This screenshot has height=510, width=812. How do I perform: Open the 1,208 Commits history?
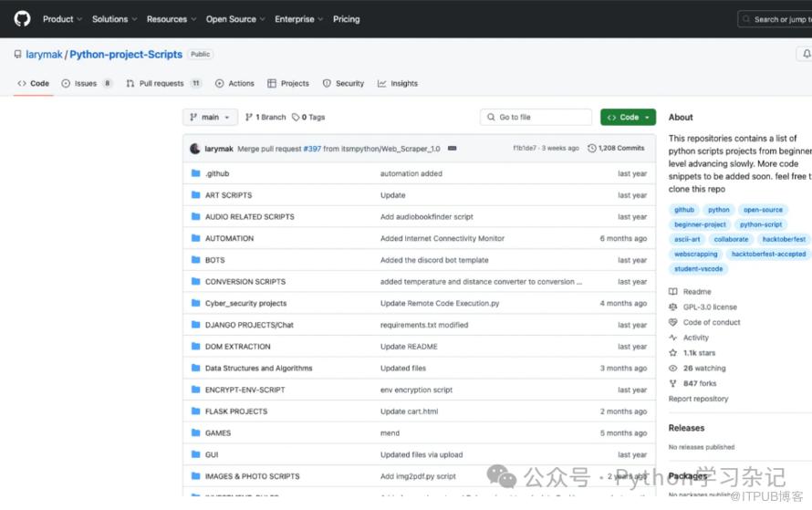[616, 148]
